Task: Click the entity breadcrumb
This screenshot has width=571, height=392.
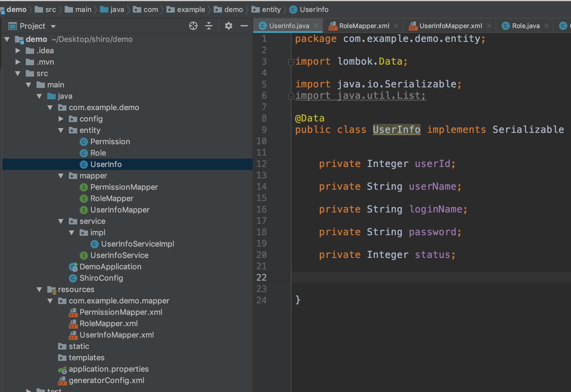Action: coord(266,10)
